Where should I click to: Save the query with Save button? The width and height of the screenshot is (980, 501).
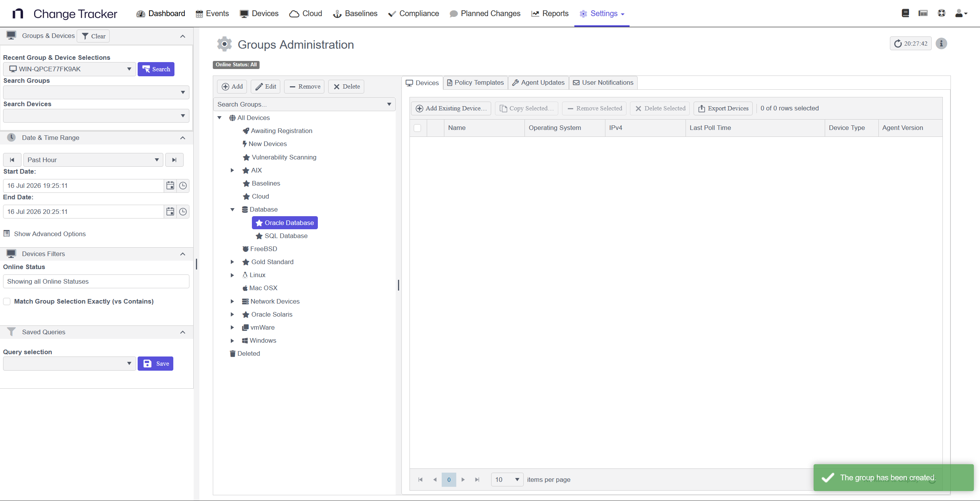(x=156, y=363)
